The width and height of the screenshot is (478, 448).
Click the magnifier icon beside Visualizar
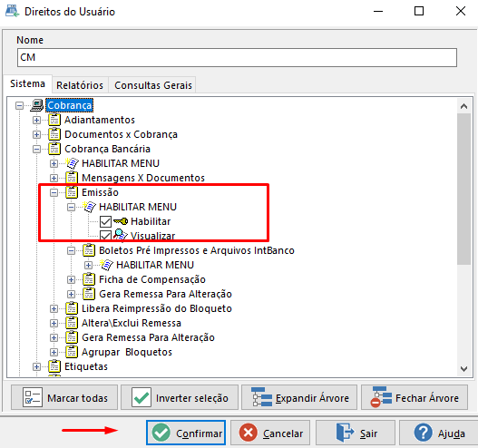click(121, 235)
